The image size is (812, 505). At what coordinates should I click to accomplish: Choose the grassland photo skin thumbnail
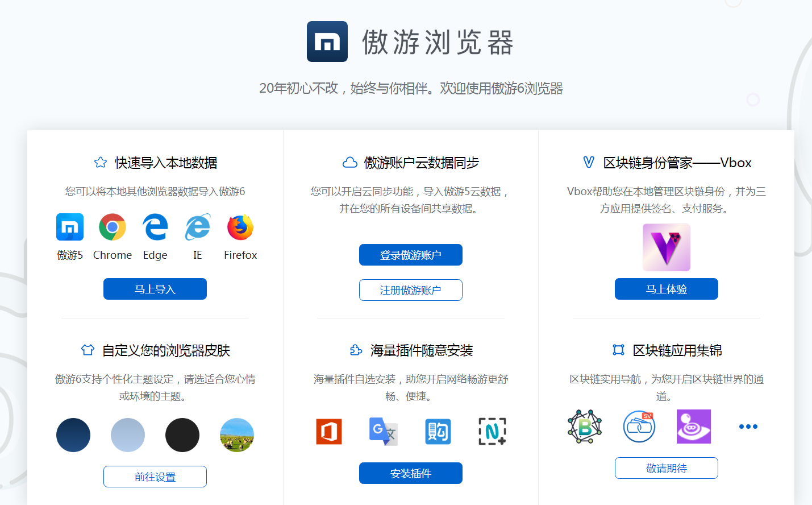[237, 435]
